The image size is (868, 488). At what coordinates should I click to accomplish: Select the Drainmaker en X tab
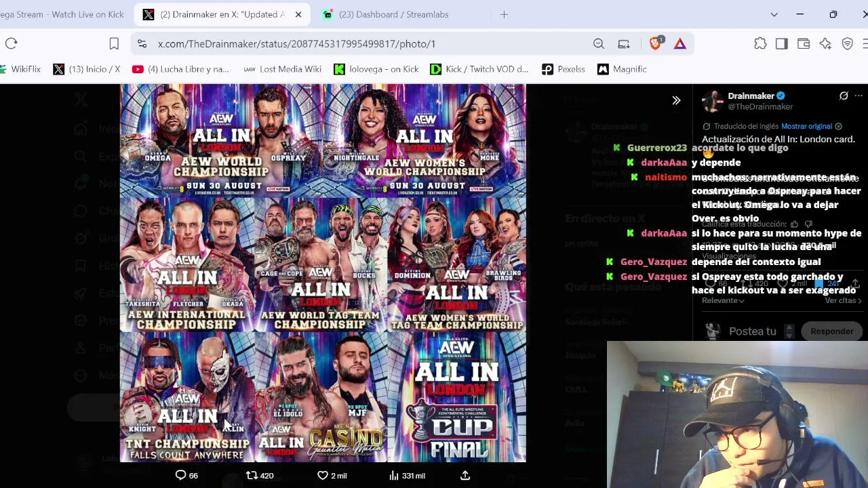(222, 14)
